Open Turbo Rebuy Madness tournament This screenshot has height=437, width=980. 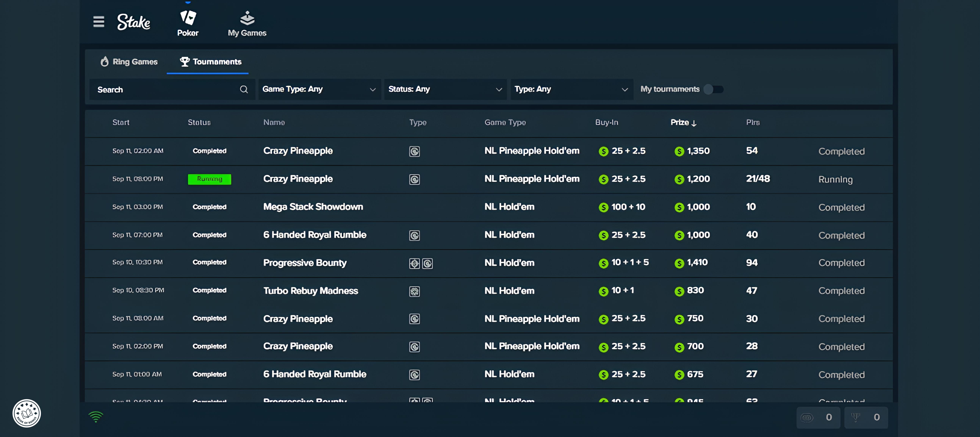tap(311, 291)
